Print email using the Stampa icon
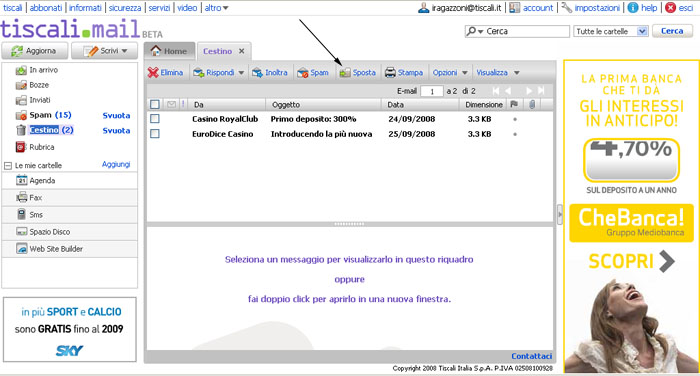Screen dimensions: 700x376 click(x=390, y=72)
